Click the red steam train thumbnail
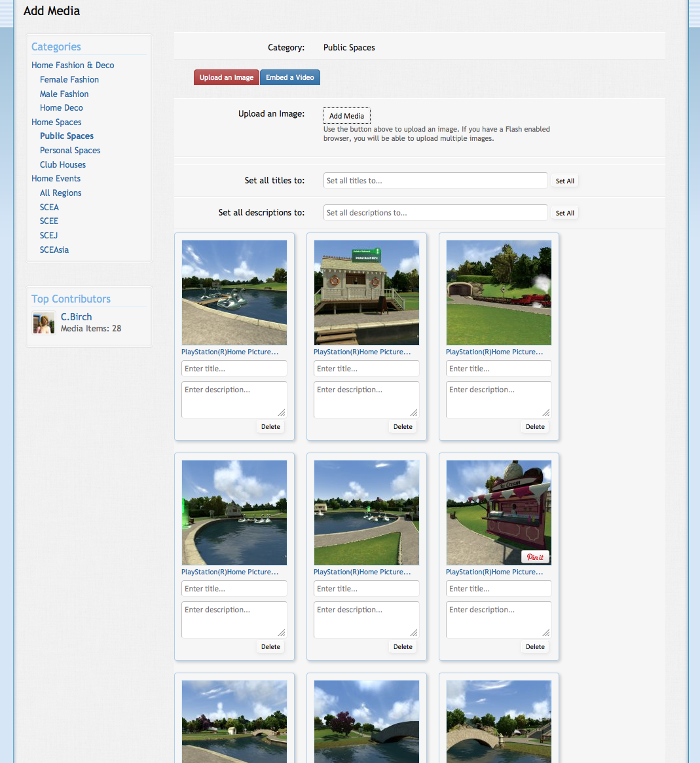 pyautogui.click(x=499, y=293)
